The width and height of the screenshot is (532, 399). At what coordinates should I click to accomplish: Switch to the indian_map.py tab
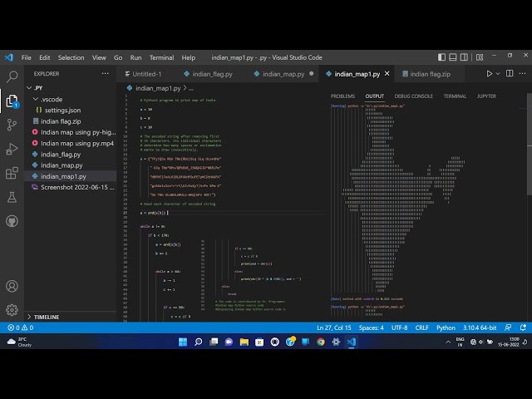283,74
